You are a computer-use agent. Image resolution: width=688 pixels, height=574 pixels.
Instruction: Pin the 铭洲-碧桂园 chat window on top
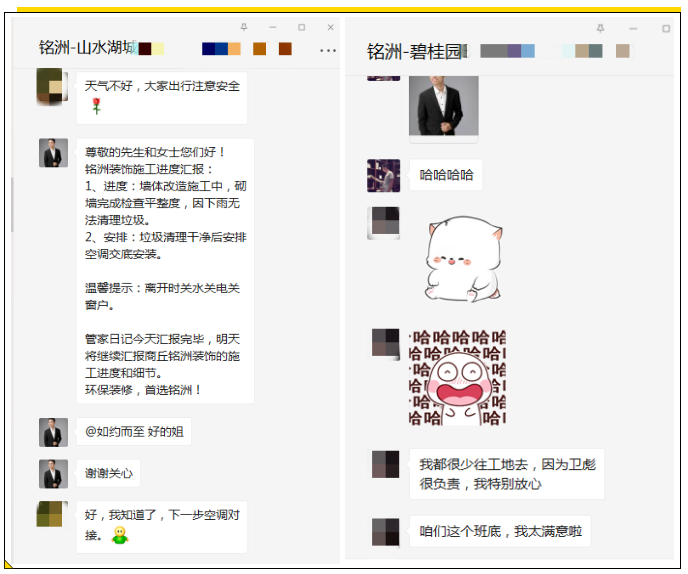click(600, 28)
